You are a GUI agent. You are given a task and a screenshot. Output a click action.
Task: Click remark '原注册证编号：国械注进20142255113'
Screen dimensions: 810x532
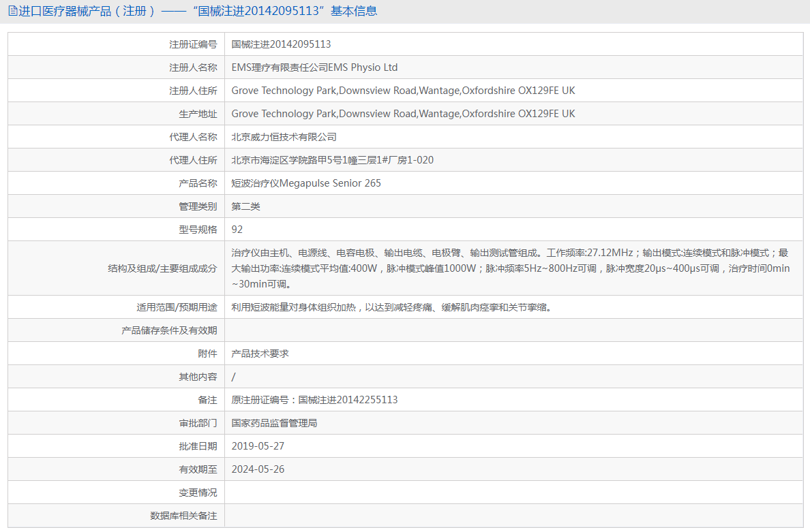[314, 400]
